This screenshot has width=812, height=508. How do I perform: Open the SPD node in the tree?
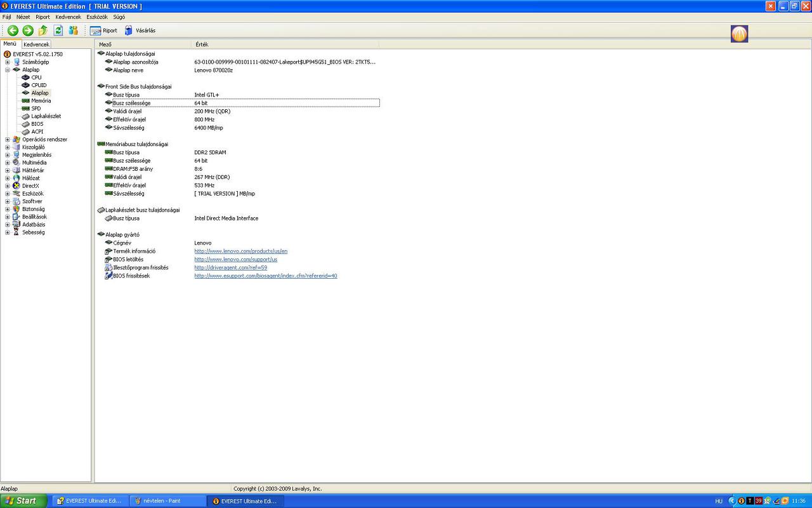pos(36,109)
